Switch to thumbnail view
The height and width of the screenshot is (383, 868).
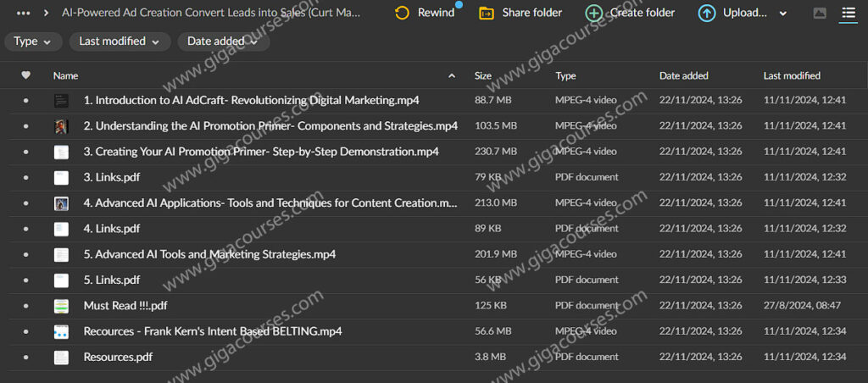click(x=820, y=14)
